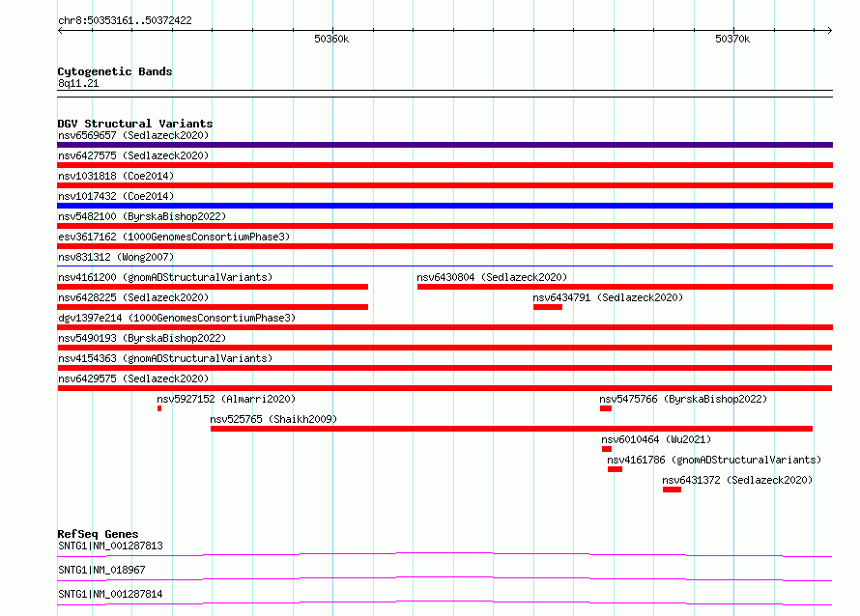This screenshot has width=860, height=616.
Task: Select the purple nsv6569657 variant bar
Action: pos(444,145)
